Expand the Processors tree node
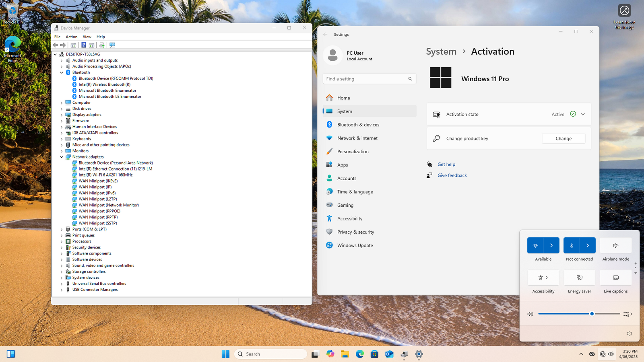Screen dimensions: 644x362 [62, 241]
